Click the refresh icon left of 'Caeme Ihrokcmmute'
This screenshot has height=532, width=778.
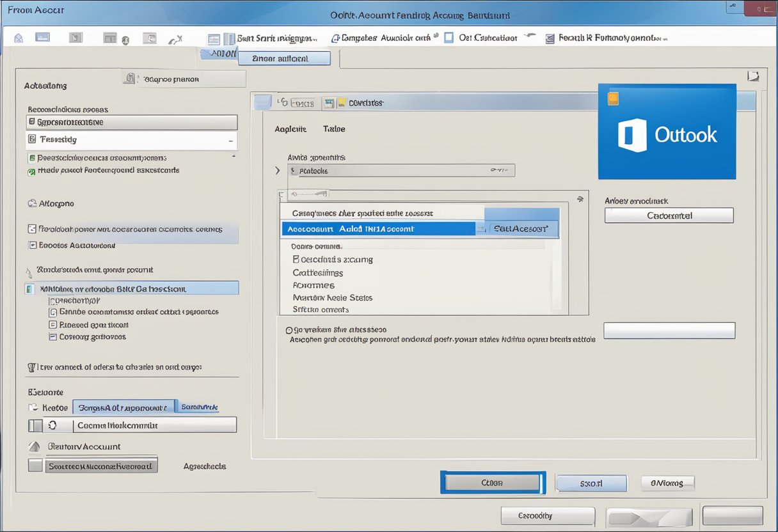[52, 425]
